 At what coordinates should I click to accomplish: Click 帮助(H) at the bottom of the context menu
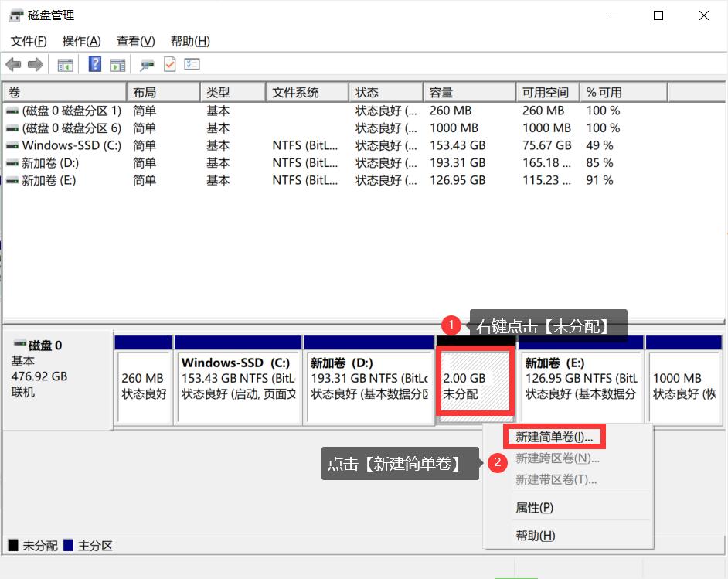534,535
